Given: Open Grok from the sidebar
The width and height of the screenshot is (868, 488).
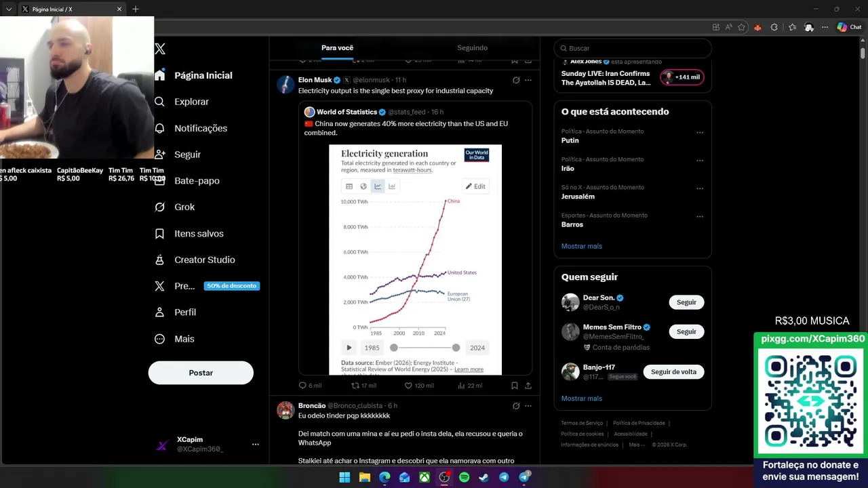Looking at the screenshot, I should [175, 207].
